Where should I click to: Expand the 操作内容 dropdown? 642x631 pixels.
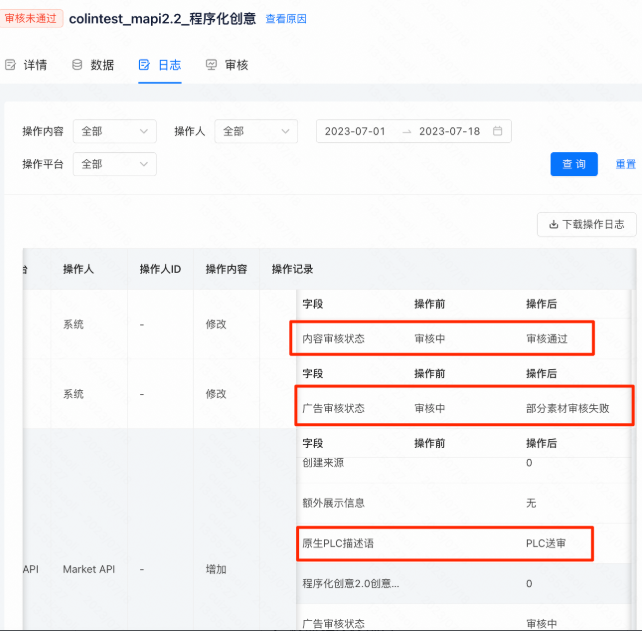(114, 131)
